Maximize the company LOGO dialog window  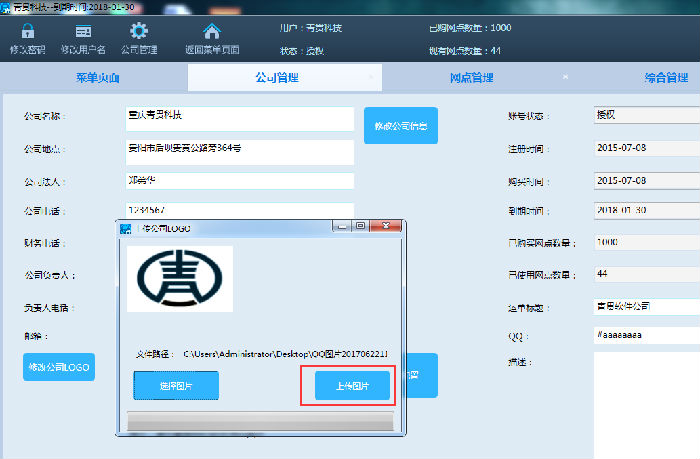[361, 227]
